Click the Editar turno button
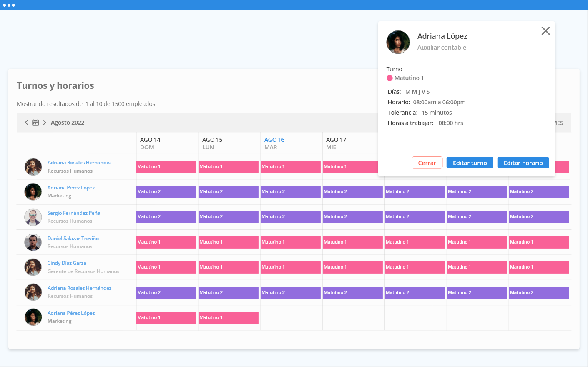 tap(470, 163)
